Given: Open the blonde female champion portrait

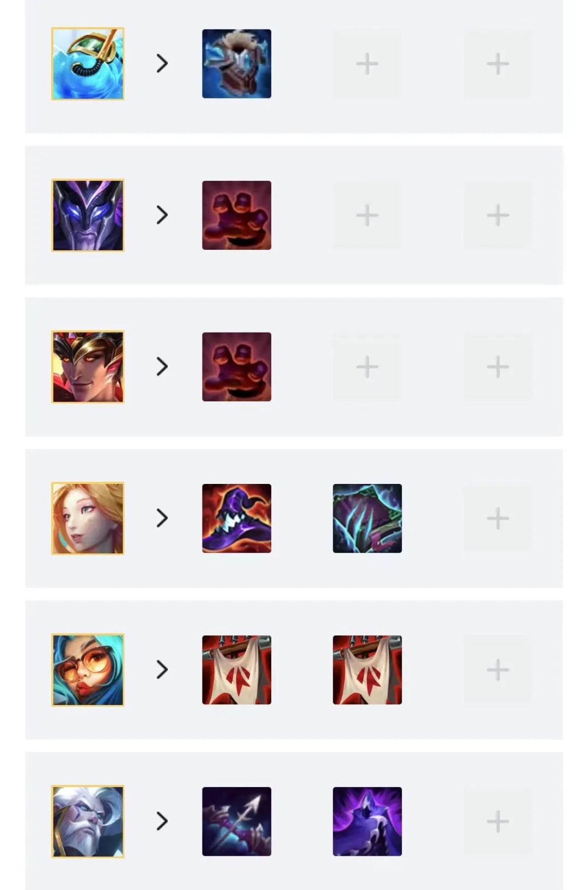Looking at the screenshot, I should point(88,518).
